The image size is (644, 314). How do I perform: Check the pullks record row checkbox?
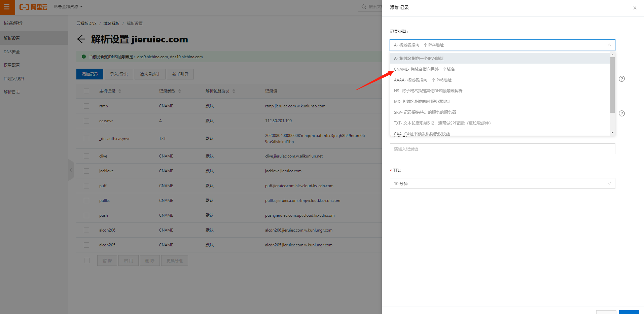pos(86,201)
